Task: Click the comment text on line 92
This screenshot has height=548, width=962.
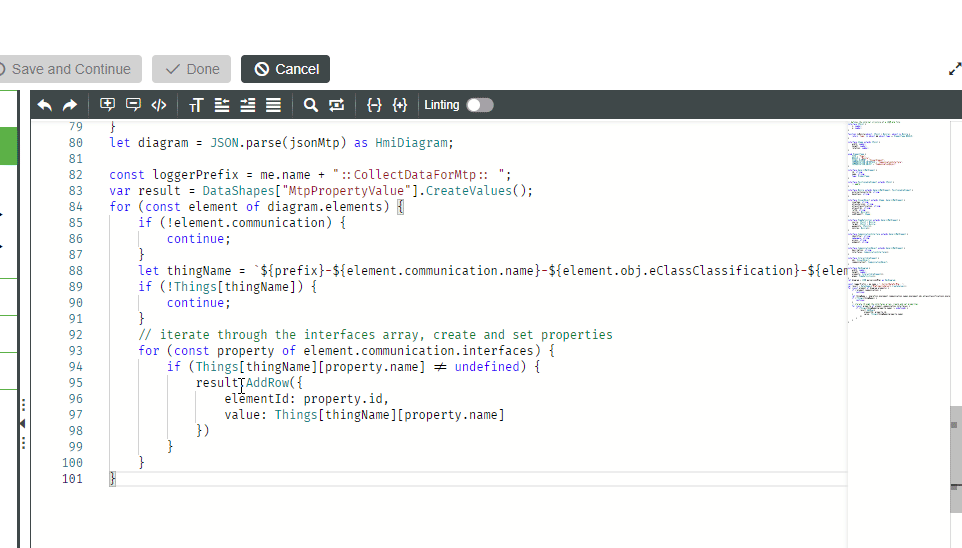Action: (375, 335)
